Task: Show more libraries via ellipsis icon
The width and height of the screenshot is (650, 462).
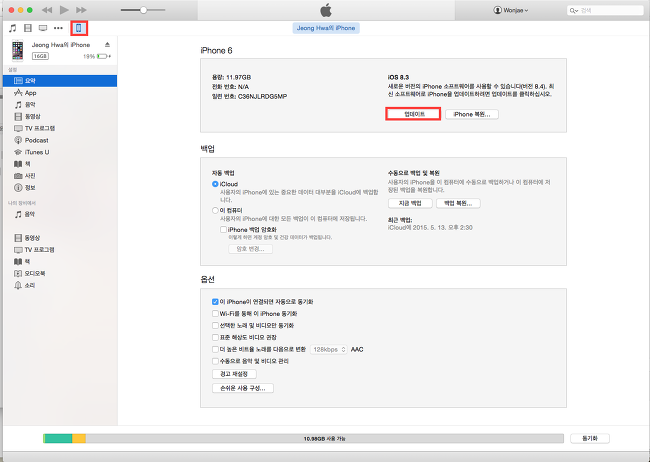Action: click(58, 28)
